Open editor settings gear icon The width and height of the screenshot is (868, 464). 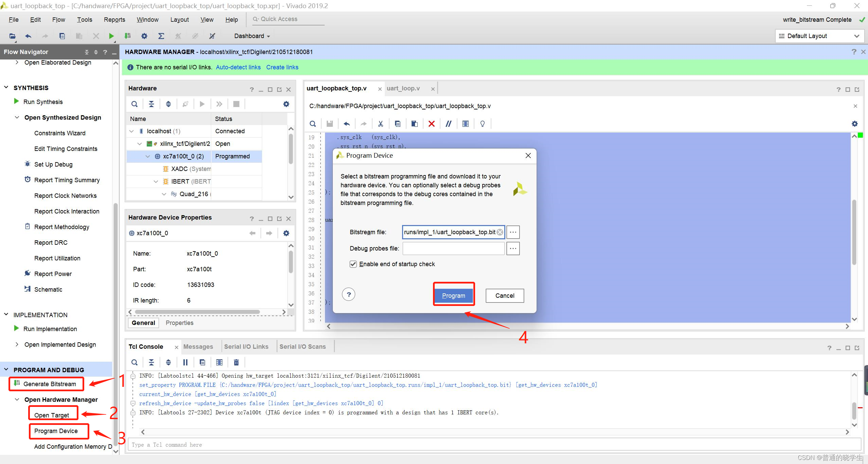pos(855,124)
